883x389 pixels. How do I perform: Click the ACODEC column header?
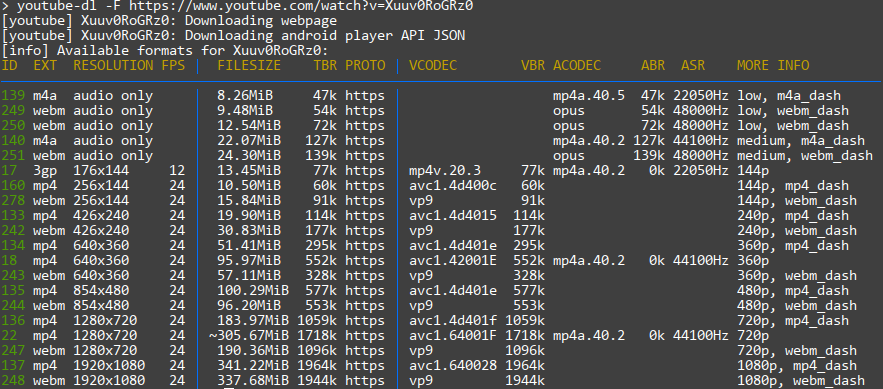[x=577, y=65]
